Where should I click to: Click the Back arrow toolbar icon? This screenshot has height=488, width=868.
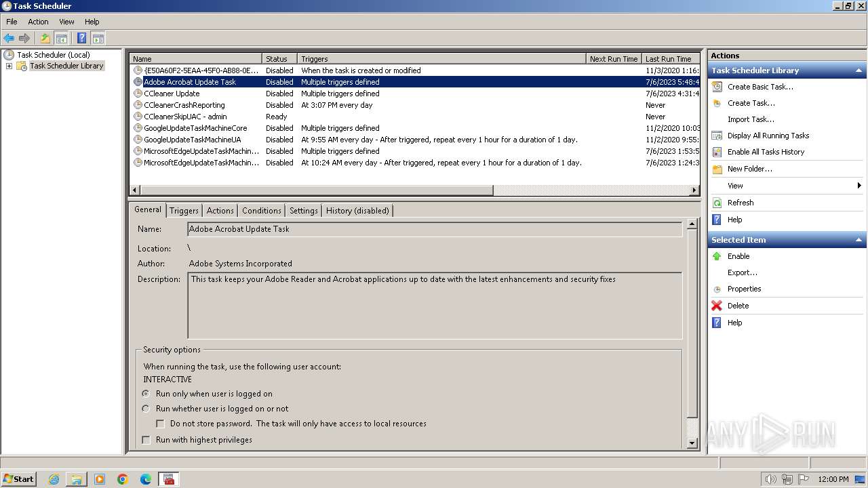[9, 39]
